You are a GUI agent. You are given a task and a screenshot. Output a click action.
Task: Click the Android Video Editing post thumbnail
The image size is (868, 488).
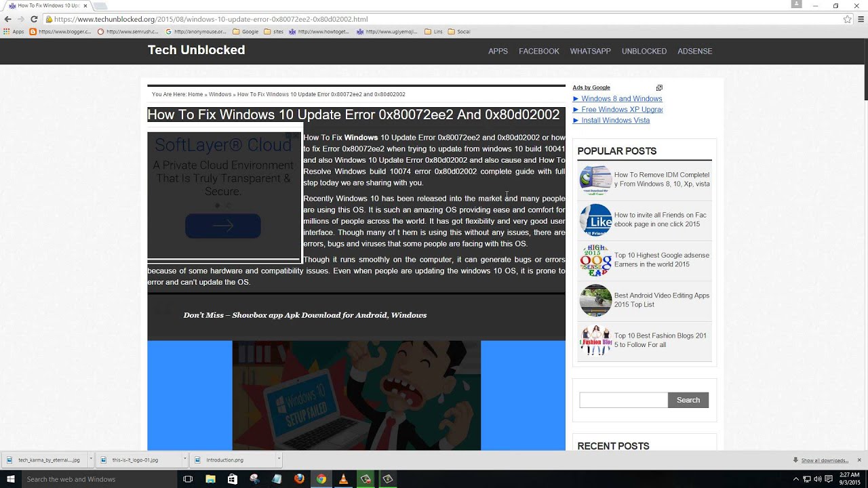pyautogui.click(x=595, y=301)
